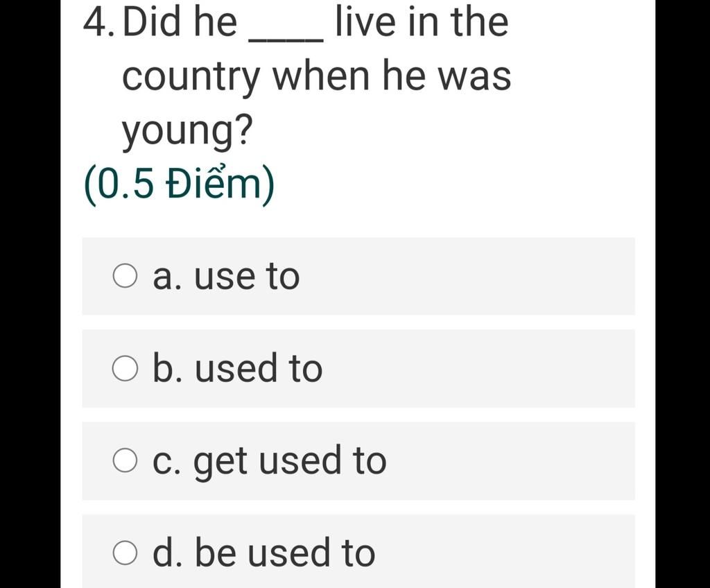
Task: Click empty gray area of option b row
Action: pos(478,368)
